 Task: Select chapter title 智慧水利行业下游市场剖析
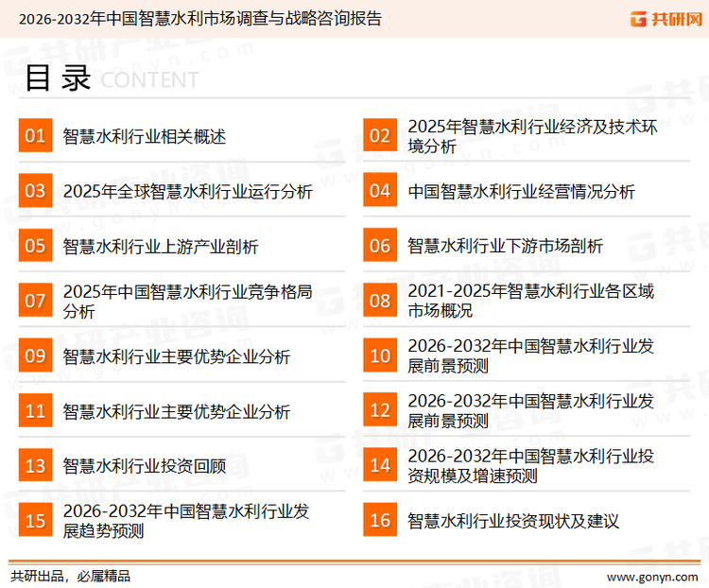click(x=505, y=246)
